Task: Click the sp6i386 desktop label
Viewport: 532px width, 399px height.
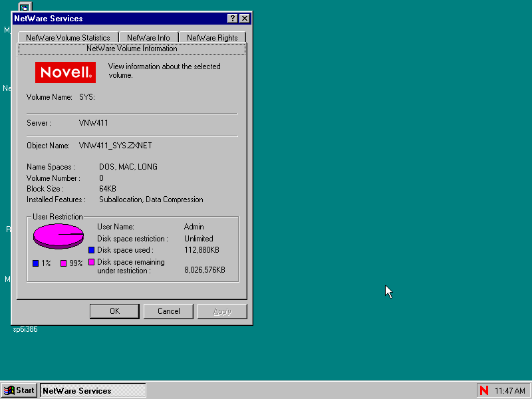Action: [x=25, y=329]
